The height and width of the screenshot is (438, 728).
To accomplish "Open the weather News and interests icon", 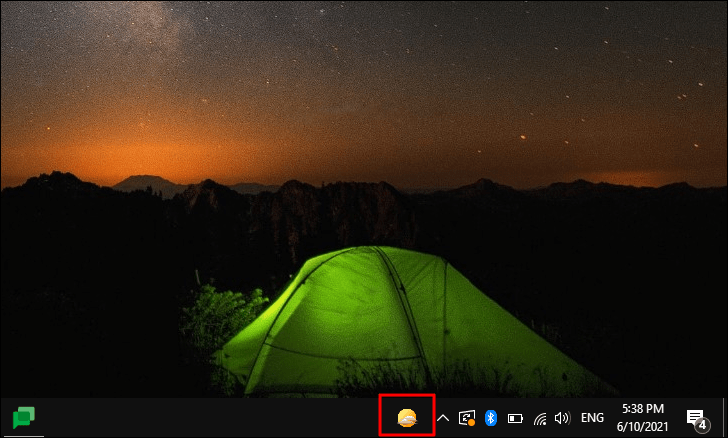I will 407,418.
